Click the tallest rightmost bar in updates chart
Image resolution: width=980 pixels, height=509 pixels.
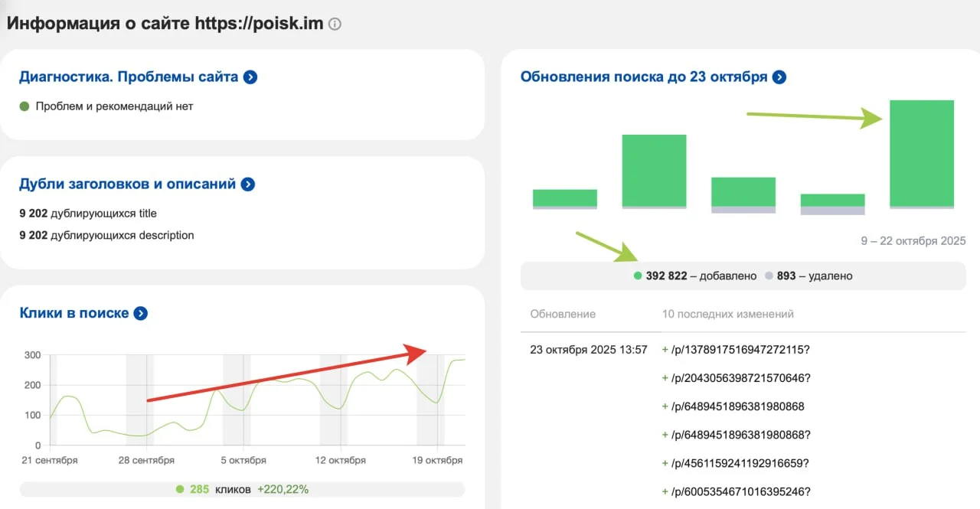click(x=921, y=153)
